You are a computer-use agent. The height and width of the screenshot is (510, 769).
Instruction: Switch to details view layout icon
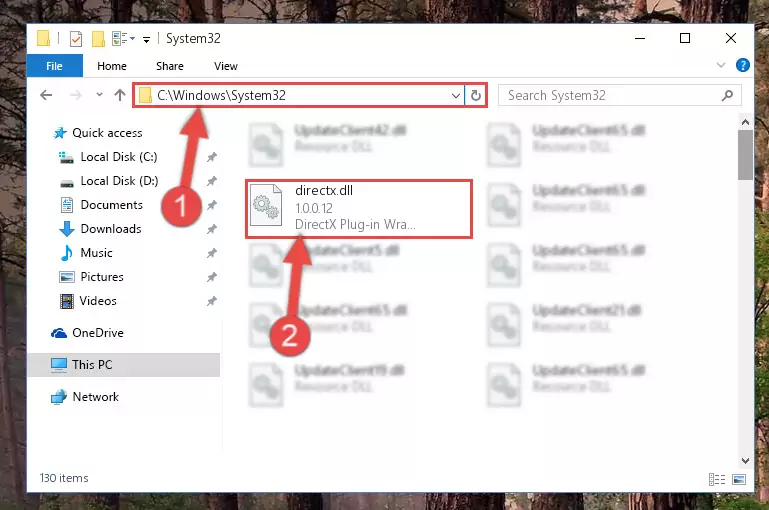[717, 479]
